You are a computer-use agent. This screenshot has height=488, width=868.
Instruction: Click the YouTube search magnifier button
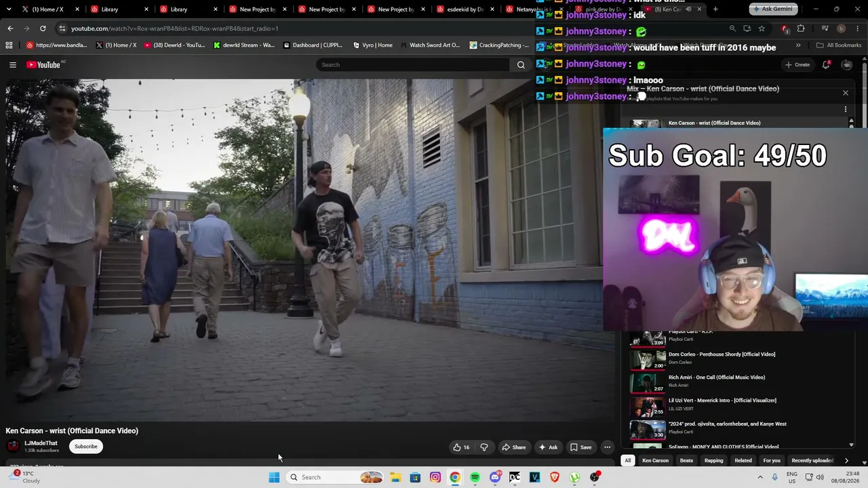(521, 65)
